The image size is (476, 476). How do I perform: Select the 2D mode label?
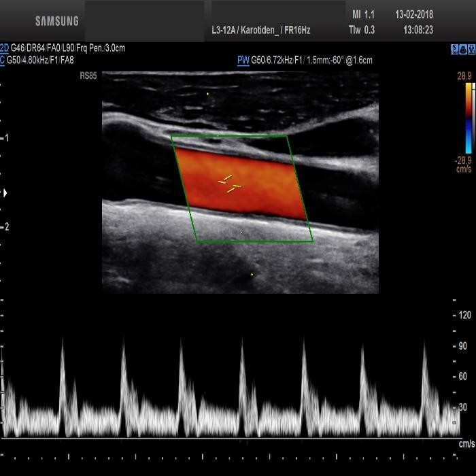click(x=5, y=48)
